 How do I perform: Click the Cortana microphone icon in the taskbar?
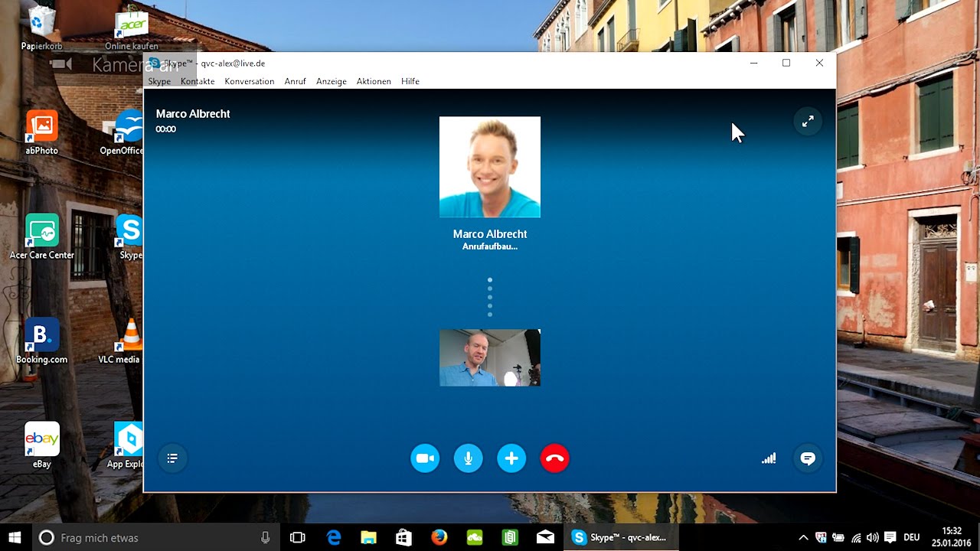tap(265, 538)
